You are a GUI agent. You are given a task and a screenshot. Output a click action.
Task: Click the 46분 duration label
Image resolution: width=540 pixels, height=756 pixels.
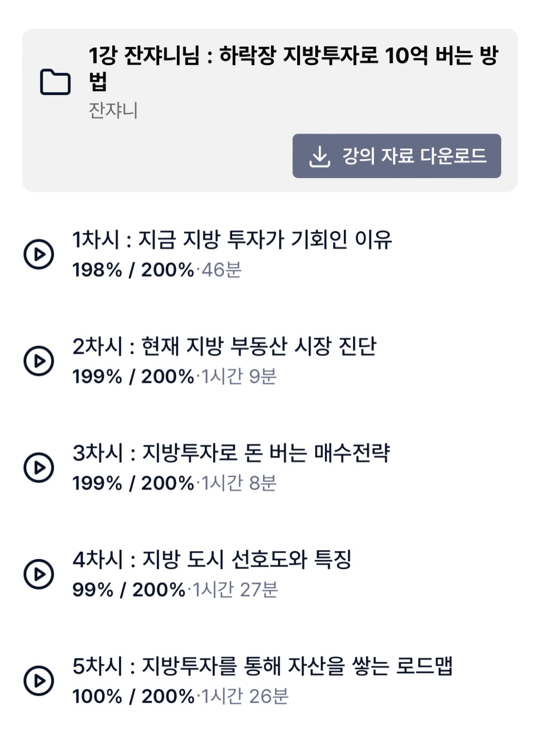pyautogui.click(x=221, y=270)
